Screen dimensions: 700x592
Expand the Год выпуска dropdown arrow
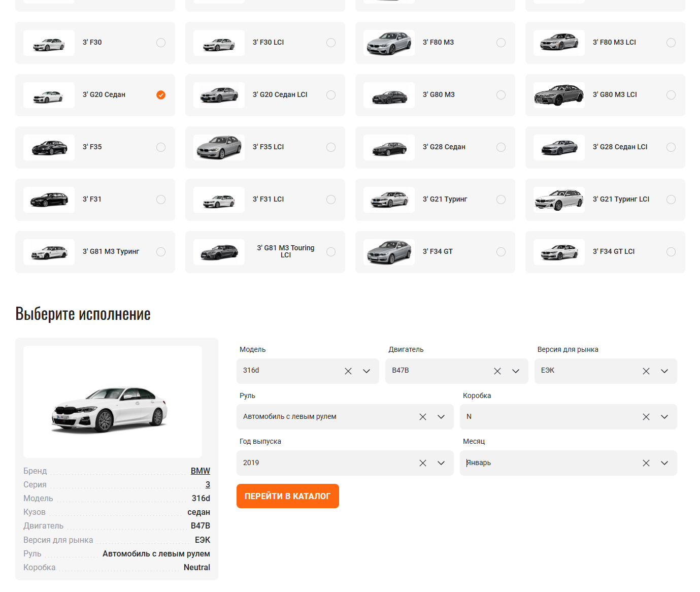441,463
